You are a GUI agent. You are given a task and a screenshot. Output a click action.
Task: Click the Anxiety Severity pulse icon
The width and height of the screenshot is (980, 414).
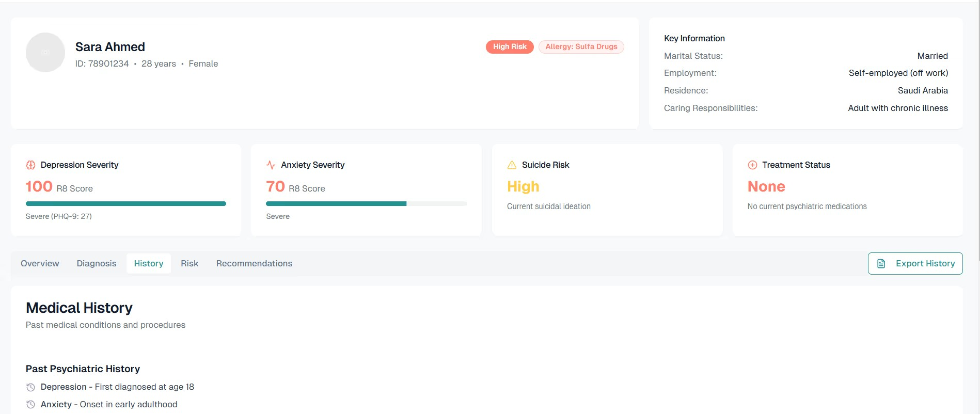coord(271,165)
